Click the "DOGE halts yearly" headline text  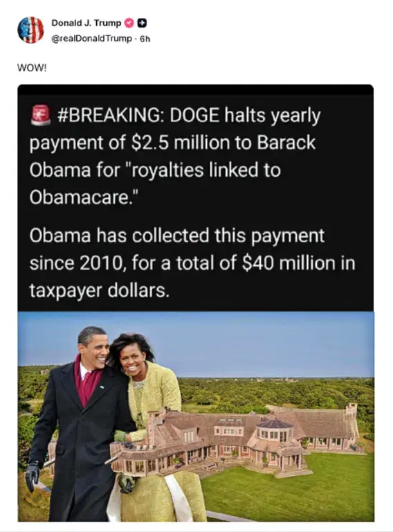point(245,116)
